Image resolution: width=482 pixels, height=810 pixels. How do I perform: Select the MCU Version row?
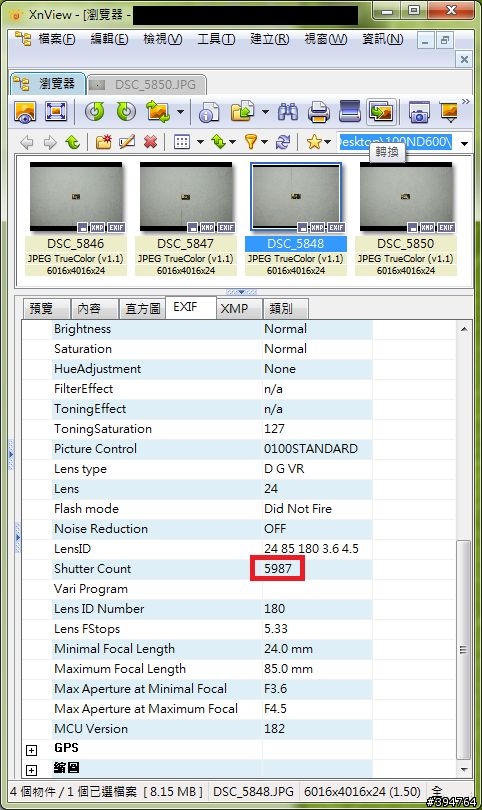[x=212, y=728]
